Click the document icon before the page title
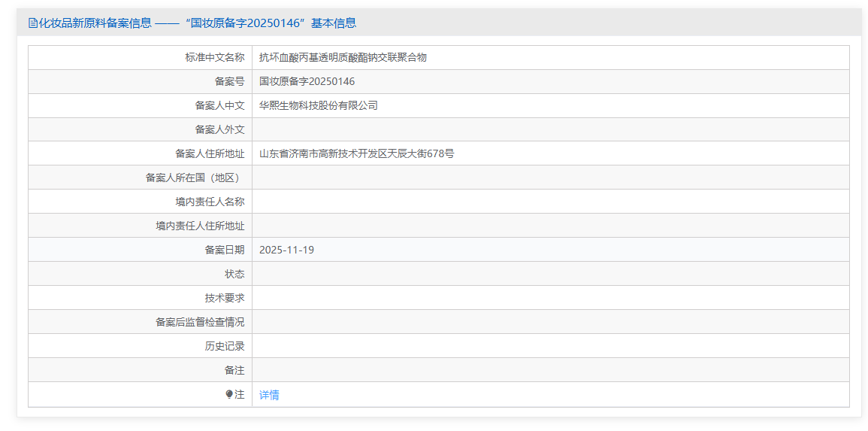The width and height of the screenshot is (868, 431). coord(32,23)
